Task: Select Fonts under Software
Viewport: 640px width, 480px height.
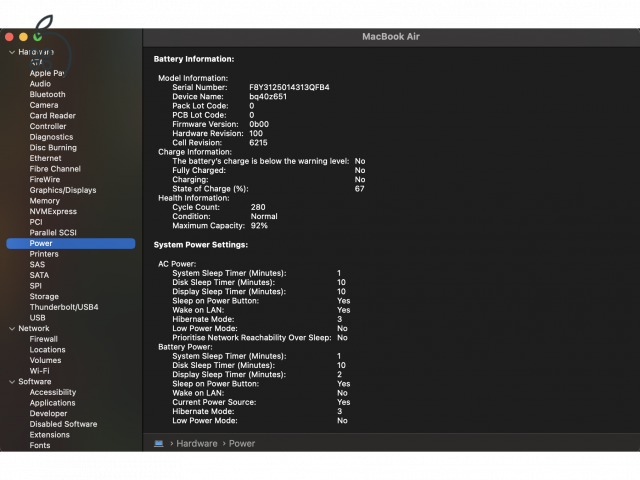Action: (x=40, y=445)
